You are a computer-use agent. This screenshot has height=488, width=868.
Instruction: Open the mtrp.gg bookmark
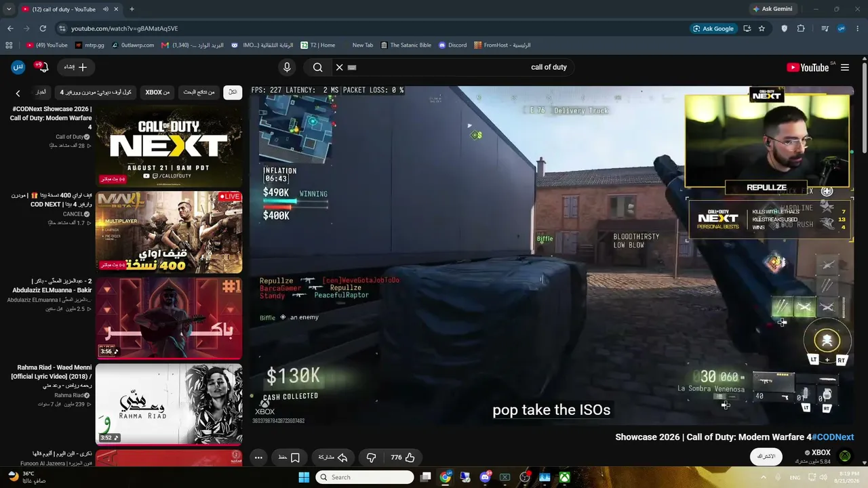90,45
